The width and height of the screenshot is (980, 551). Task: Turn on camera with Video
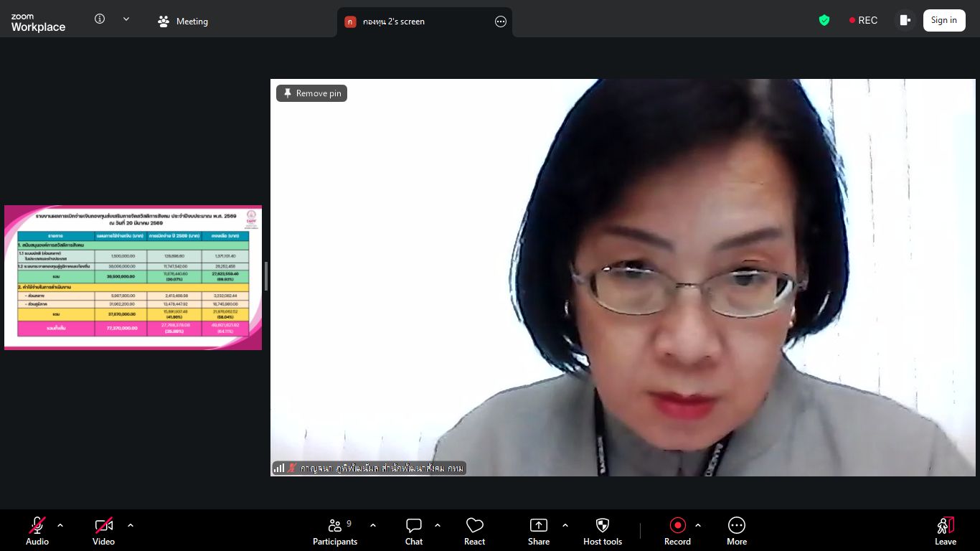(x=103, y=532)
